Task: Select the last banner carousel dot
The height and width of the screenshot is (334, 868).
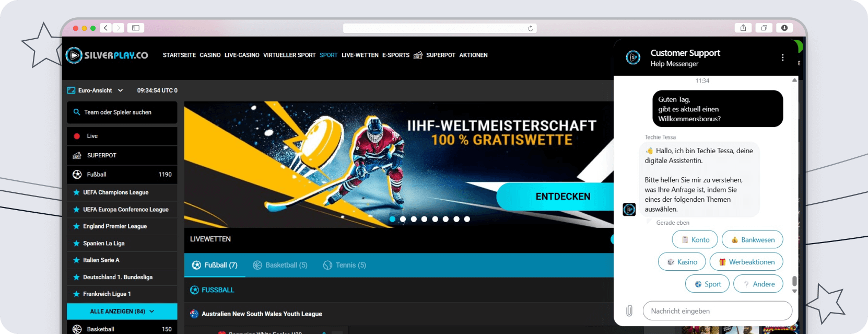Action: click(x=467, y=219)
